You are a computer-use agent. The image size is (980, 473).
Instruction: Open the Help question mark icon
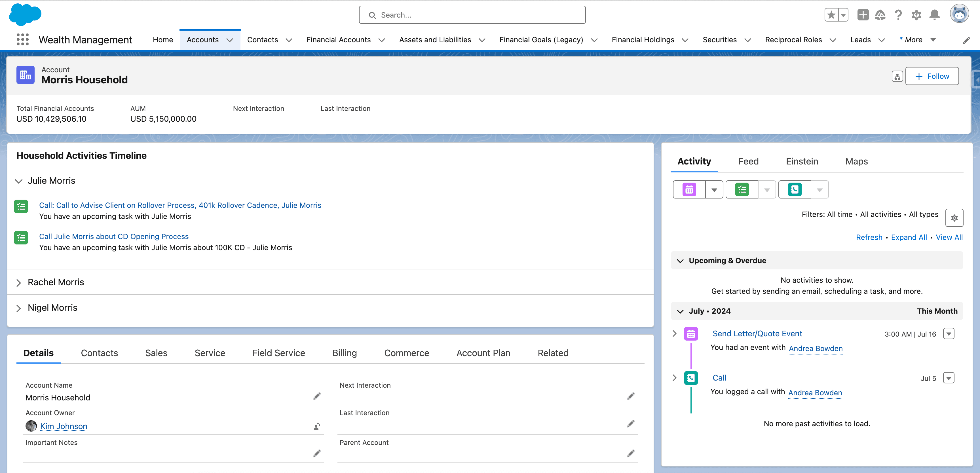(x=898, y=15)
